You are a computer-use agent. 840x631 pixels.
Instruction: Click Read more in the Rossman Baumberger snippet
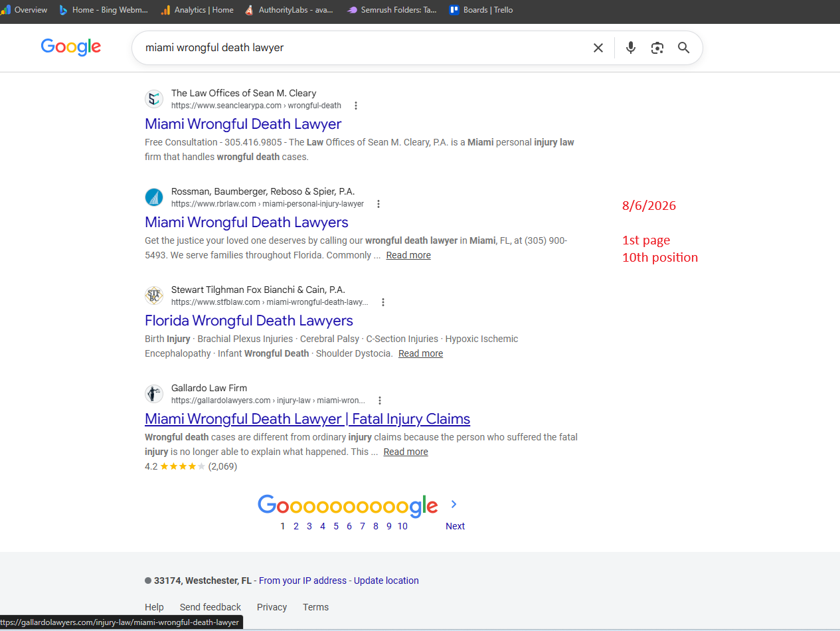[x=408, y=255]
